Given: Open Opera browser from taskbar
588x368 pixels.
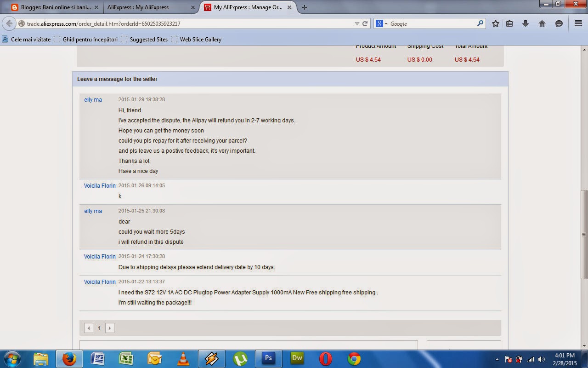Looking at the screenshot, I should [326, 359].
